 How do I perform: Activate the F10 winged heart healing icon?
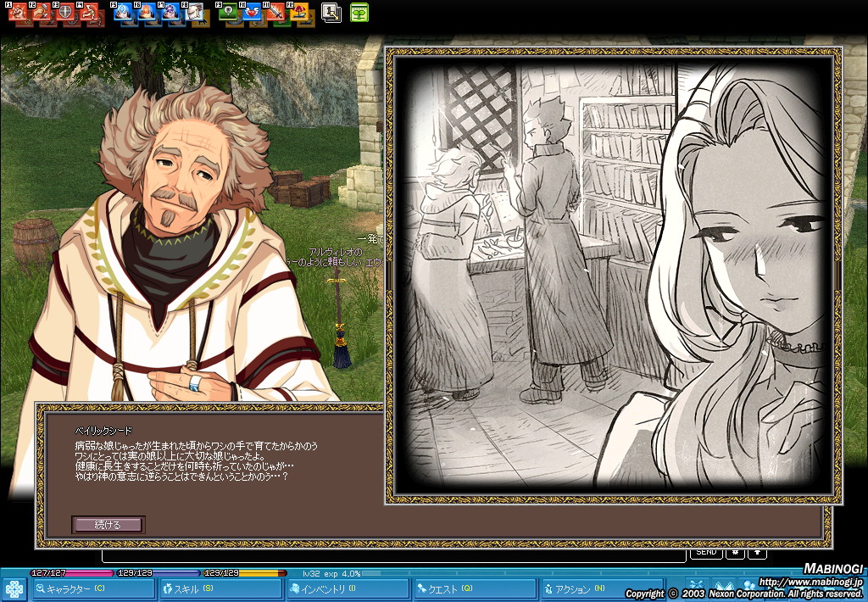pyautogui.click(x=251, y=12)
